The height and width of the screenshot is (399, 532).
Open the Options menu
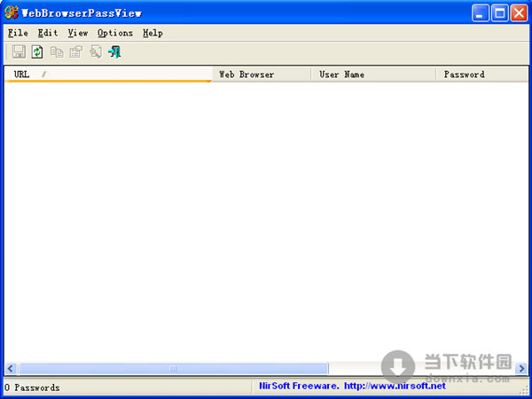[115, 33]
